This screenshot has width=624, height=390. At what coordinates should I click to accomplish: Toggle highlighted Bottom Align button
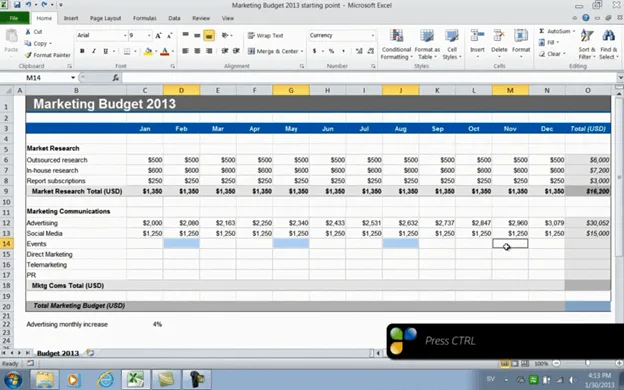point(209,35)
